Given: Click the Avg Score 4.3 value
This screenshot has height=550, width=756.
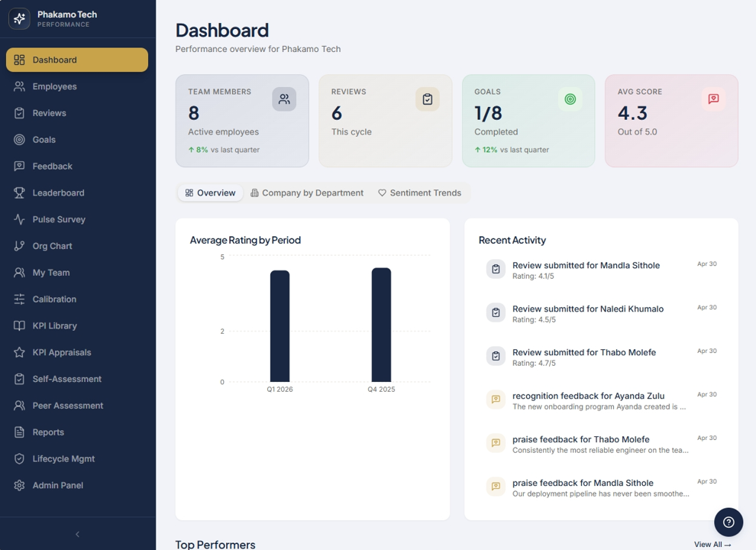Looking at the screenshot, I should click(632, 113).
